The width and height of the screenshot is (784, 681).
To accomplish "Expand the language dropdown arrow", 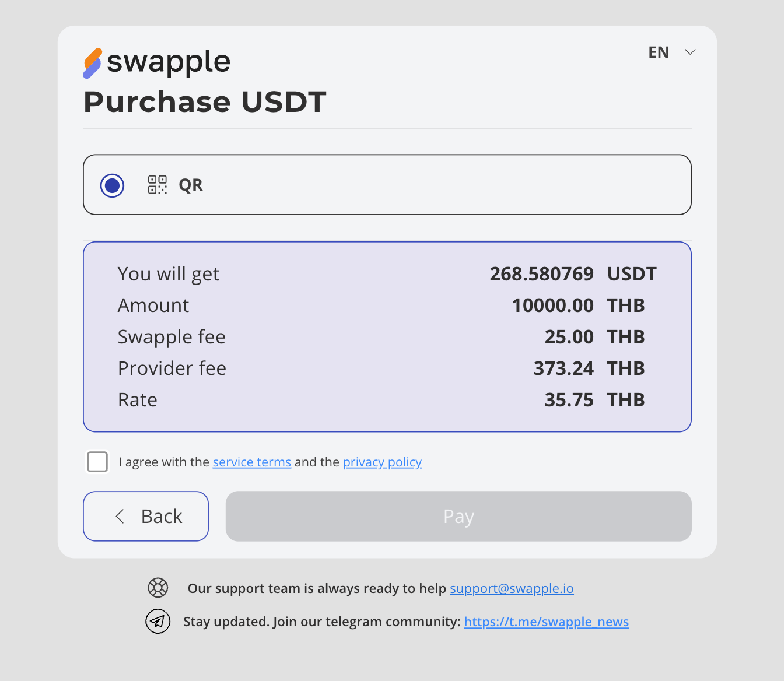I will tap(690, 52).
